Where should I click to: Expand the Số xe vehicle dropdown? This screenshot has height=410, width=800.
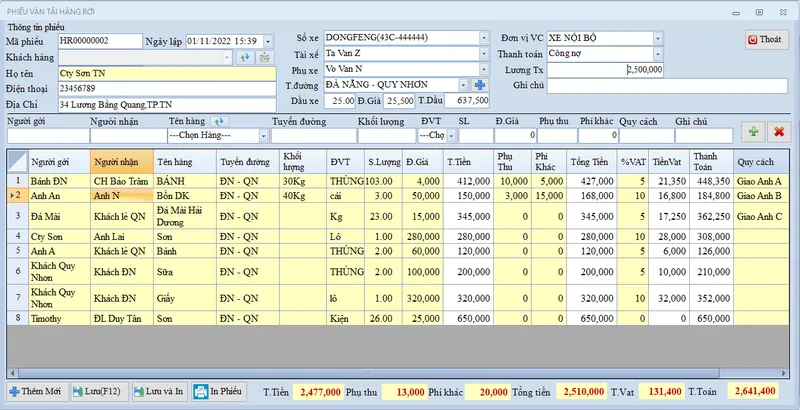tap(484, 38)
